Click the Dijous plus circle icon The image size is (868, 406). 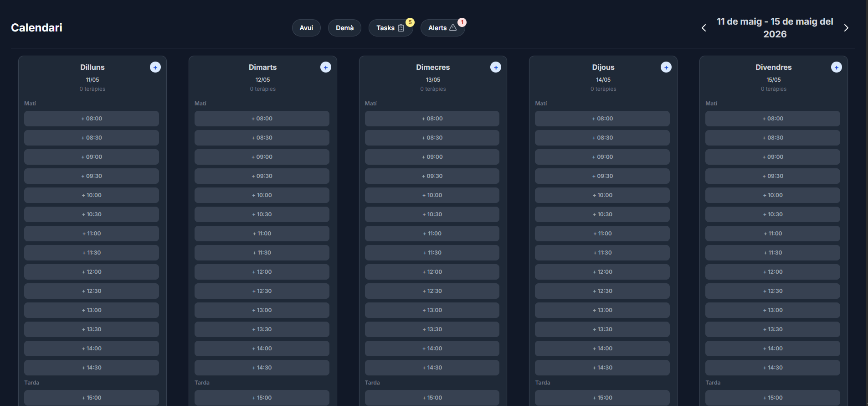(x=666, y=68)
